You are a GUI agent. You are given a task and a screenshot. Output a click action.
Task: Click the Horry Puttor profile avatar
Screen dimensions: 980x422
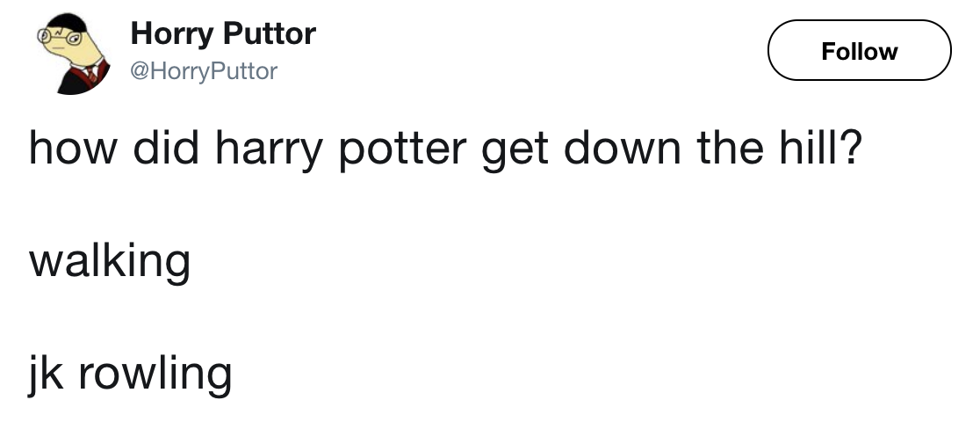(x=73, y=53)
